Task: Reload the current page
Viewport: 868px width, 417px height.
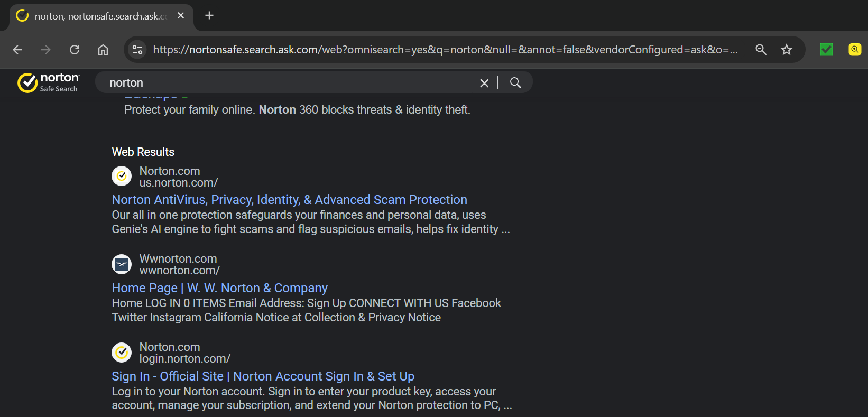Action: pyautogui.click(x=75, y=50)
